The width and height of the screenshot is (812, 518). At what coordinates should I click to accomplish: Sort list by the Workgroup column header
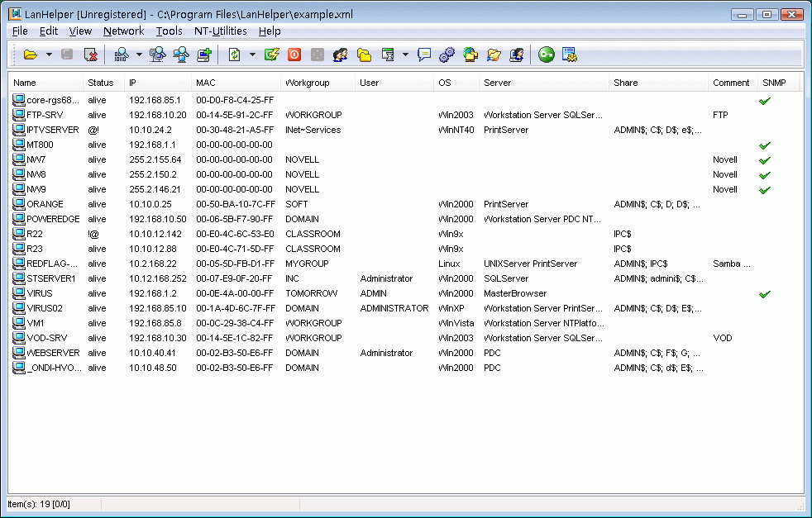coord(307,83)
